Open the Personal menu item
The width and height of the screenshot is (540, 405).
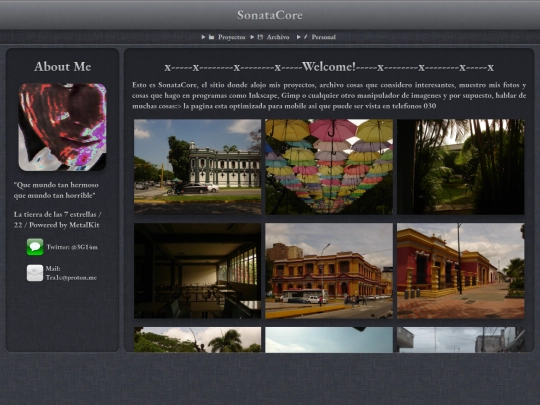[323, 37]
